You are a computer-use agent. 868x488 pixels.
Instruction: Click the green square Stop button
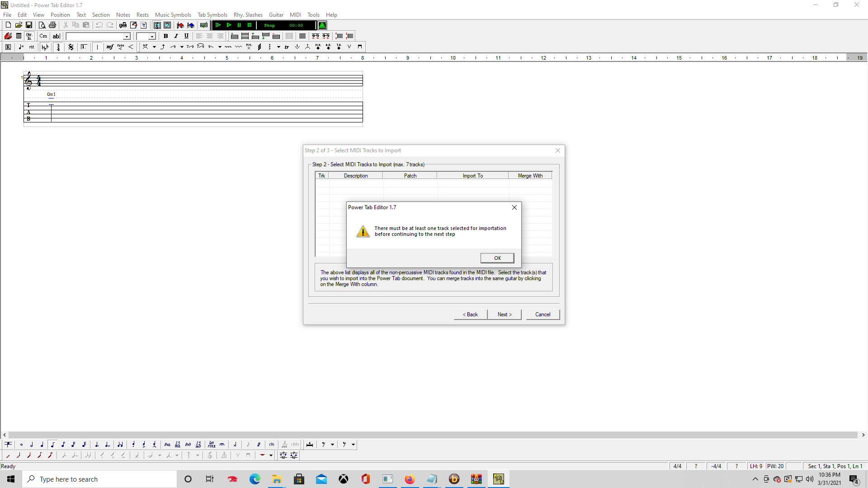pyautogui.click(x=250, y=25)
